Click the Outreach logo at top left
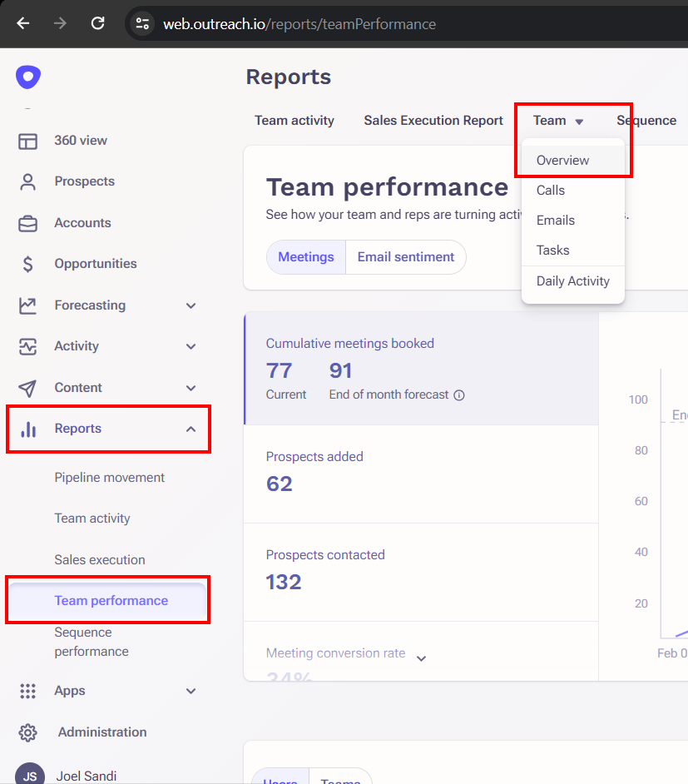The width and height of the screenshot is (688, 784). tap(27, 77)
